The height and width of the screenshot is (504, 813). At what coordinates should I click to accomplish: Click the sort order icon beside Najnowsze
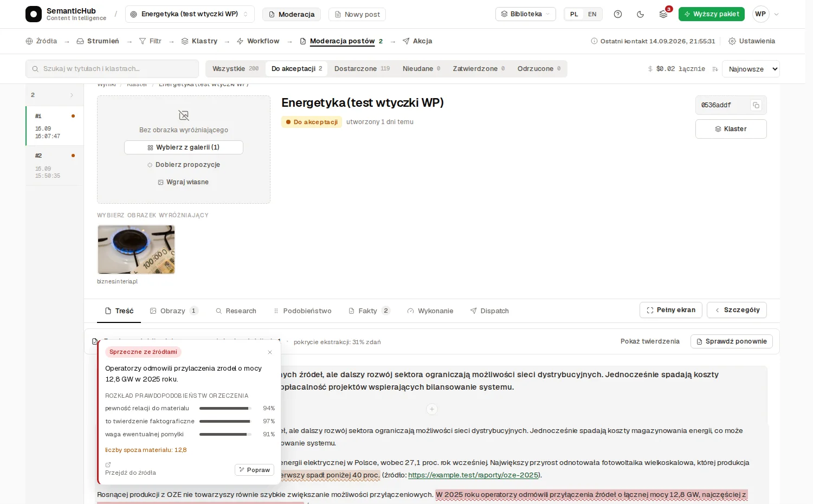pos(715,69)
